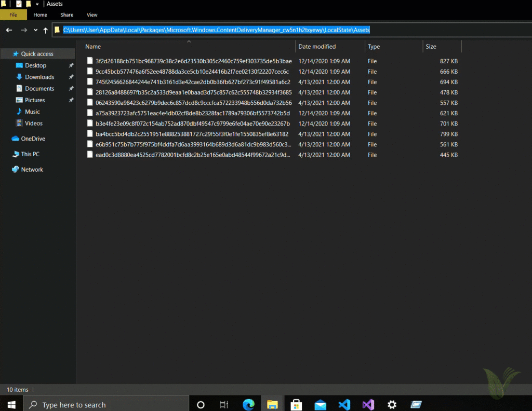Open Videos in the navigation pane
The width and height of the screenshot is (532, 411).
[x=34, y=123]
